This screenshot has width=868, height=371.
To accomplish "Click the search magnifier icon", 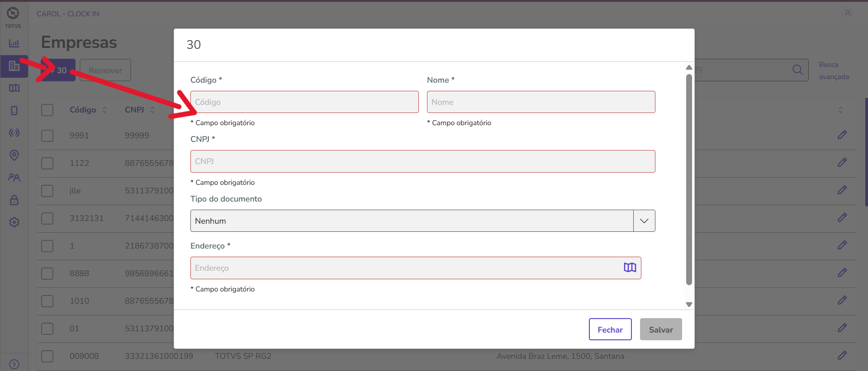I will tap(797, 70).
